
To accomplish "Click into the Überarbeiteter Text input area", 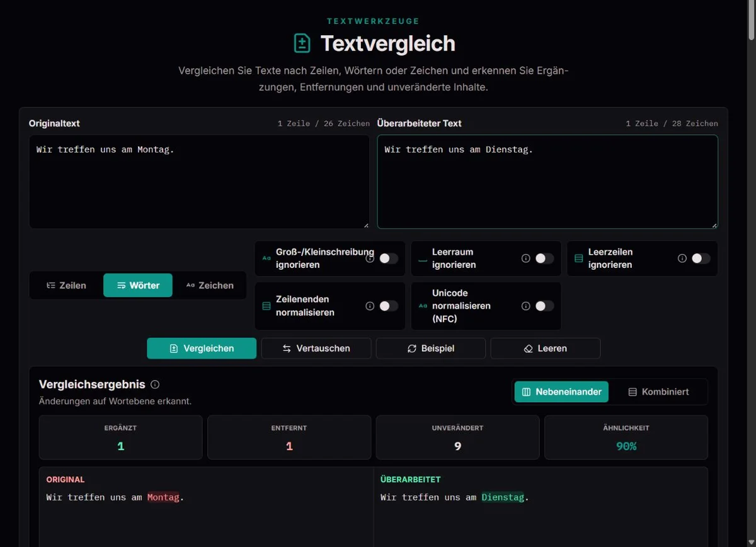I will point(547,181).
